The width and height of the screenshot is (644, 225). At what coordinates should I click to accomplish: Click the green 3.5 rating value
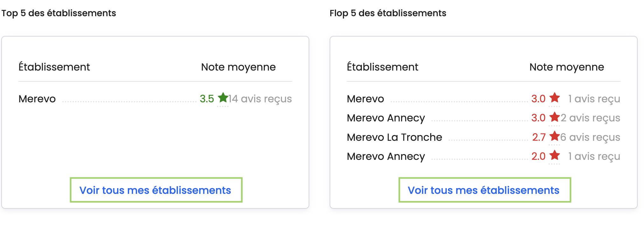click(x=207, y=99)
